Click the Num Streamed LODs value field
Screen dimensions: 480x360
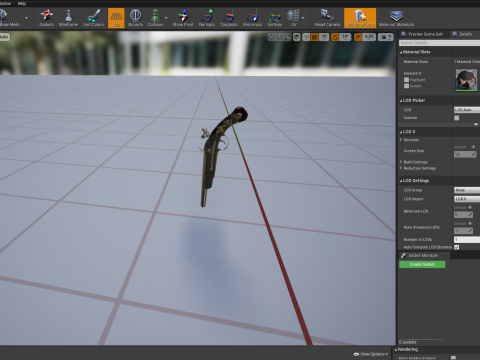(463, 231)
